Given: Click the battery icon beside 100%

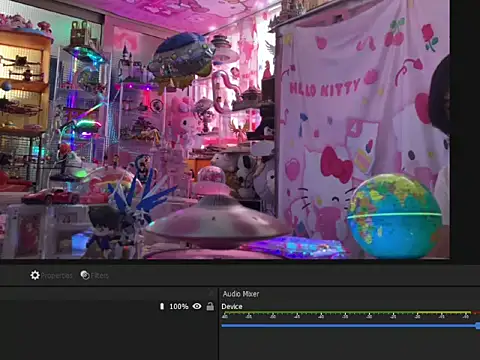Looking at the screenshot, I should [162, 306].
